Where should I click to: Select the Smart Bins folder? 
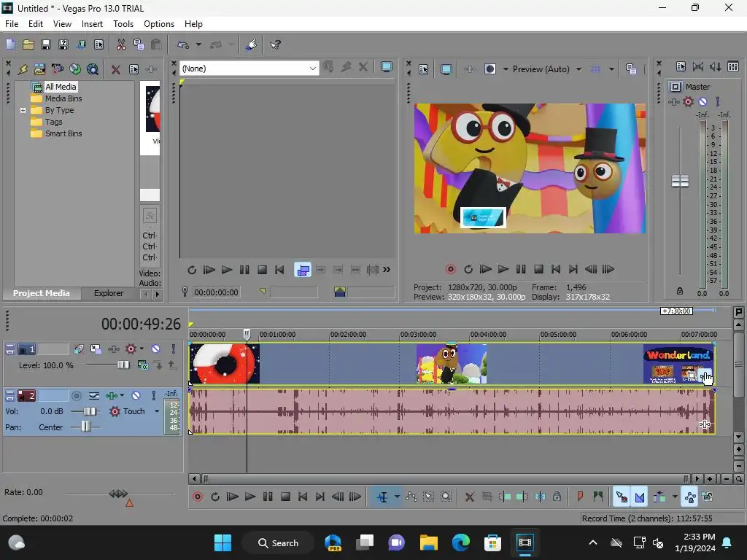point(63,134)
